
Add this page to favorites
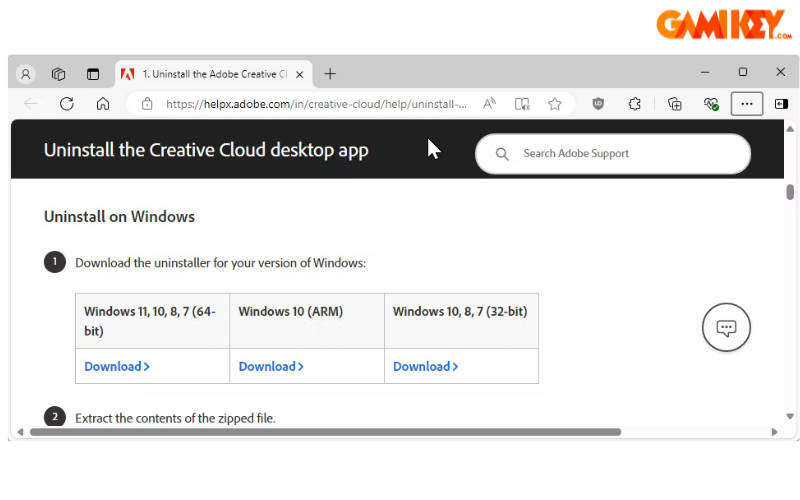pyautogui.click(x=555, y=104)
